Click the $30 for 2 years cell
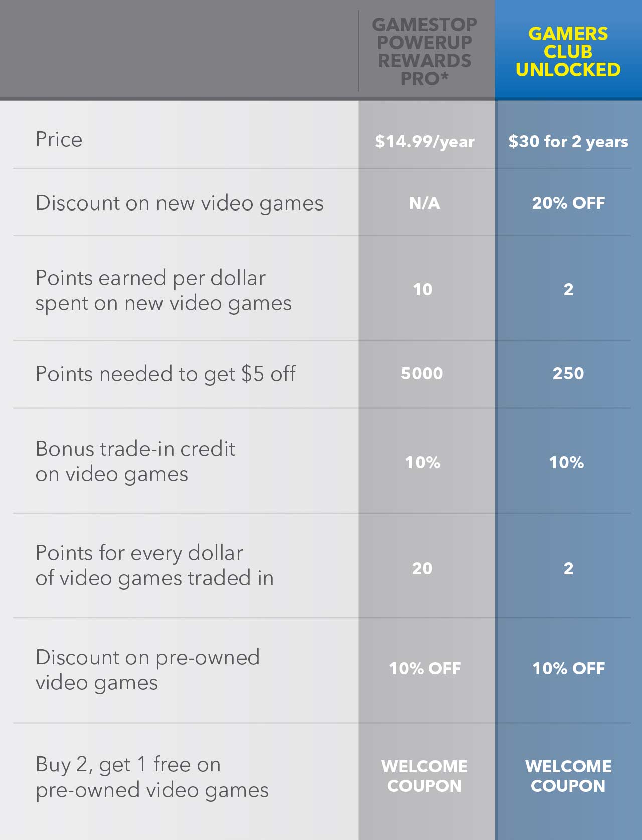642x840 pixels. (568, 141)
